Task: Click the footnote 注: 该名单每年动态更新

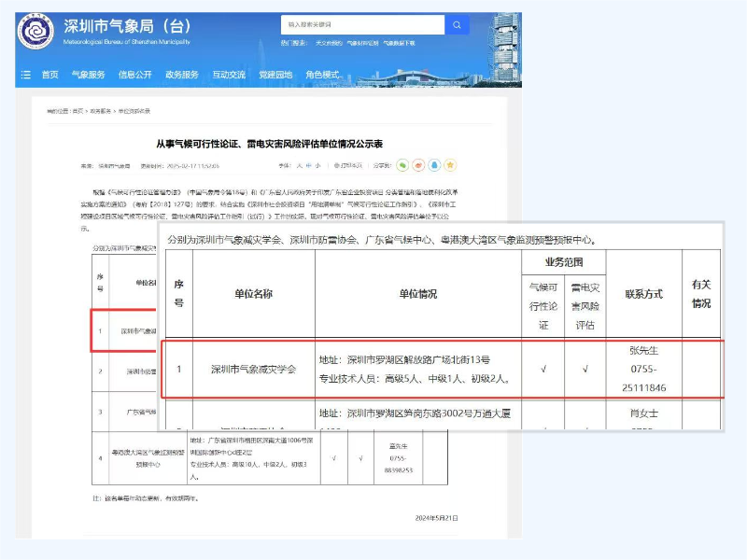Action: [146, 498]
